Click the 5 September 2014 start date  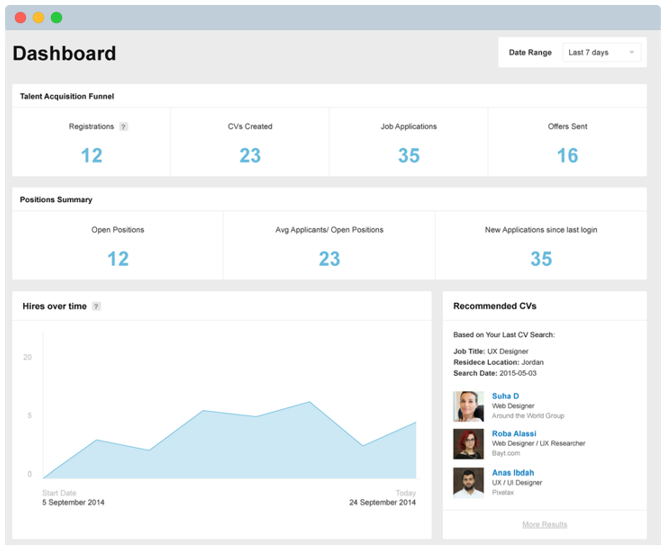point(73,503)
